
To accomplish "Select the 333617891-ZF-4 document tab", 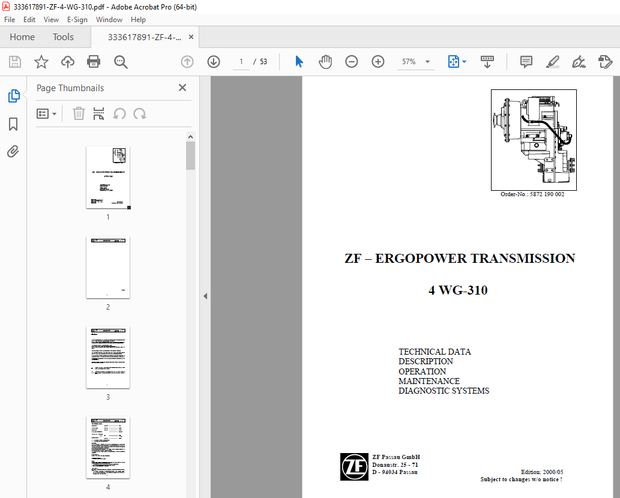I will 144,37.
